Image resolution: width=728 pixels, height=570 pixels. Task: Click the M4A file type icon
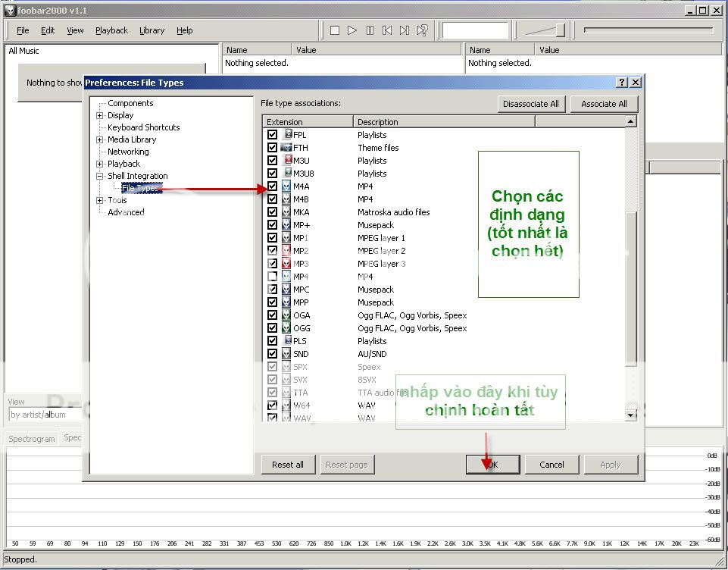286,186
